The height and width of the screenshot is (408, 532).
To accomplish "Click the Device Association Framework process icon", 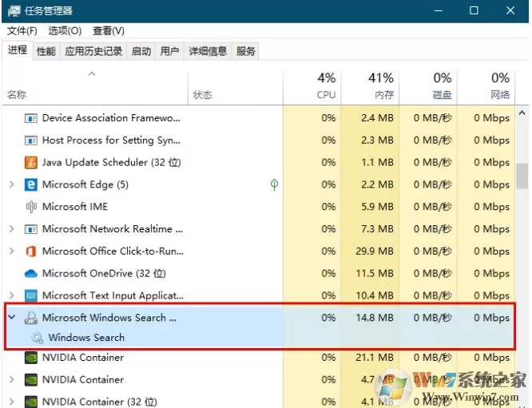I will (31, 118).
